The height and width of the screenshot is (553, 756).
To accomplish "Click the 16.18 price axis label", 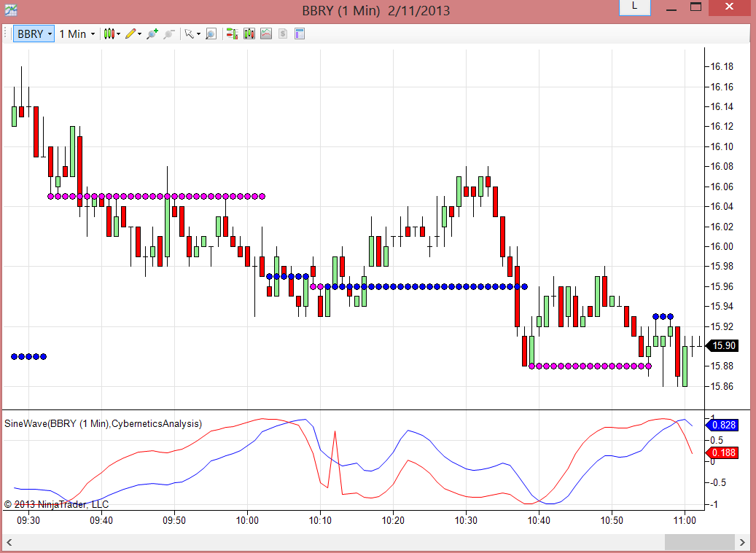I will pos(722,66).
